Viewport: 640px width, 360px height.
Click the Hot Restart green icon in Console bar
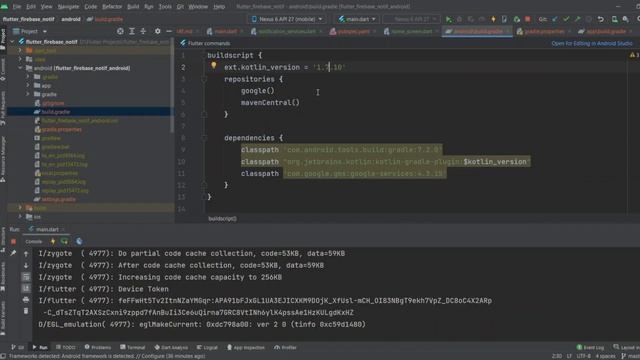[64, 242]
